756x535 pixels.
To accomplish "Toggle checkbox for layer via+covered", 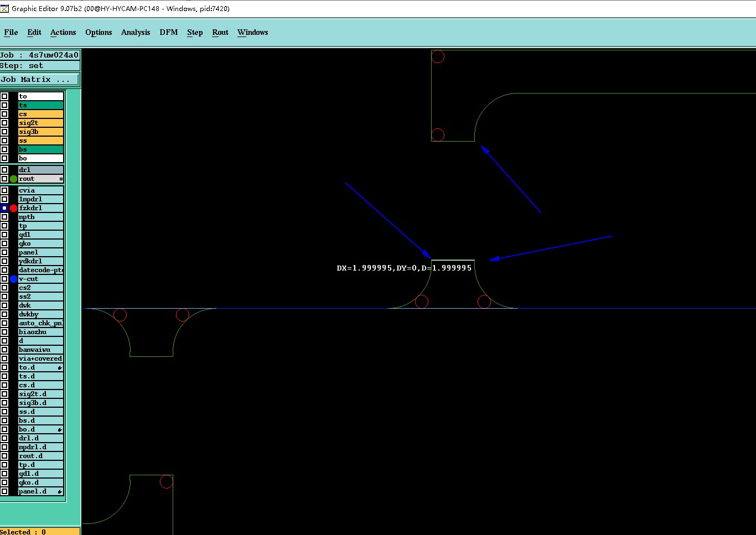I will click(x=4, y=359).
